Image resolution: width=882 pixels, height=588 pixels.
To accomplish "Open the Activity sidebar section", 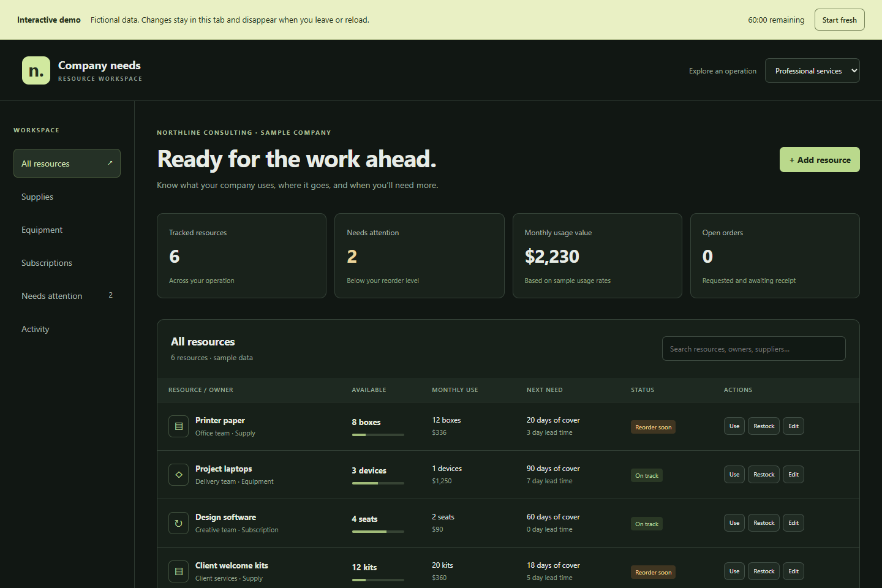I will coord(67,329).
